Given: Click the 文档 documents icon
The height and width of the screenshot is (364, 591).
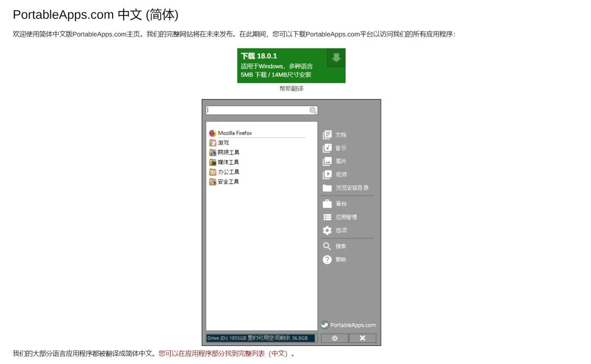Looking at the screenshot, I should click(x=327, y=135).
